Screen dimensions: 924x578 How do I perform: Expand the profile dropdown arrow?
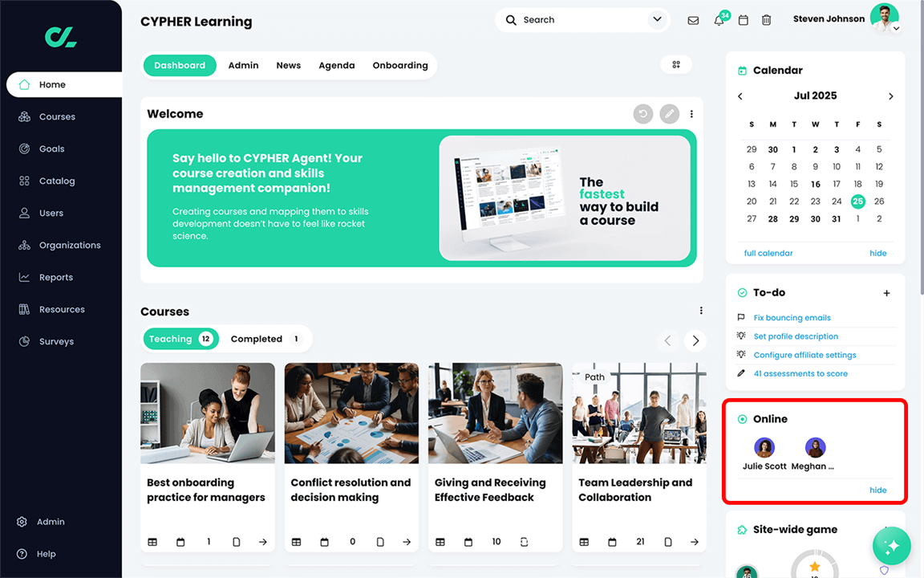tap(896, 28)
